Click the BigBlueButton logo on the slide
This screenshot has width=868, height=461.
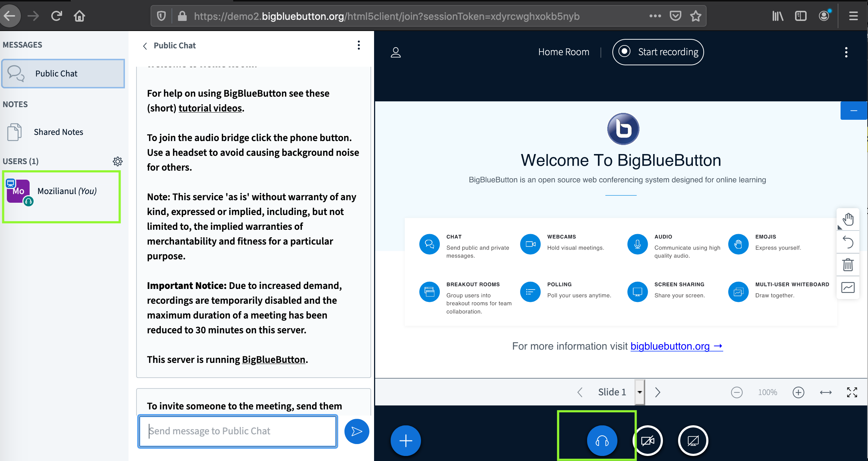coord(623,129)
